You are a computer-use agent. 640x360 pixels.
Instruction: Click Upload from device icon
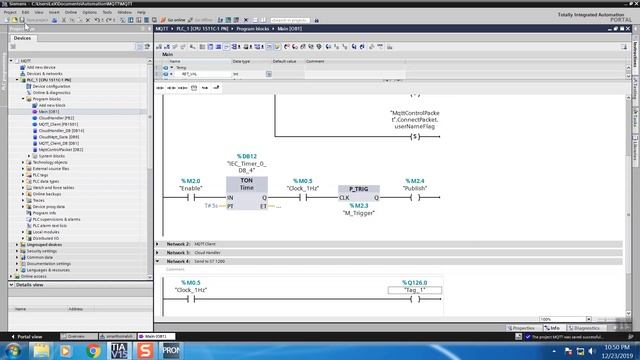pyautogui.click(x=139, y=20)
